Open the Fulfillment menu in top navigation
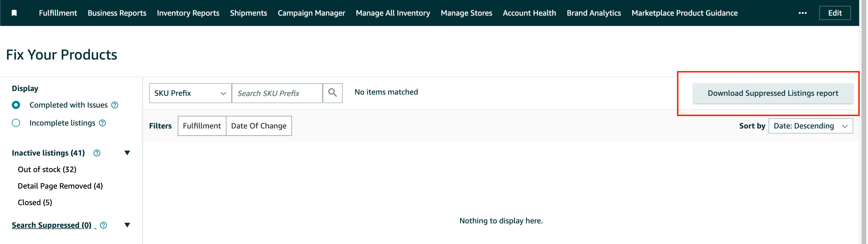Viewport: 868px width, 244px height. pos(58,13)
